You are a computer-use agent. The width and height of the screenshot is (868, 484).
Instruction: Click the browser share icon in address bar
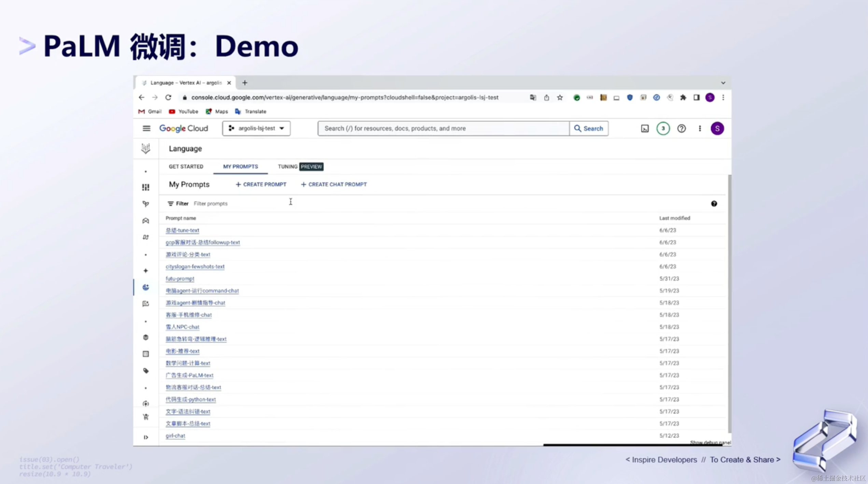(x=546, y=98)
